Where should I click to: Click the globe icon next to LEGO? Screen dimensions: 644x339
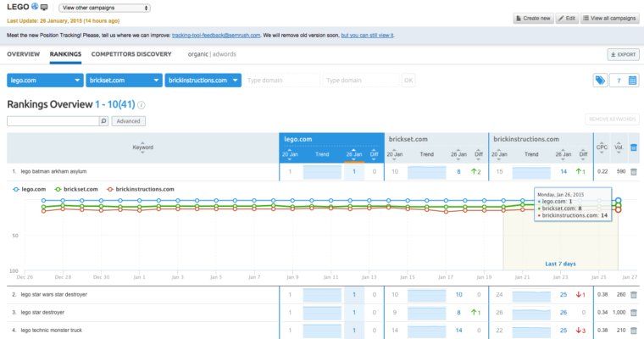[x=35, y=7]
